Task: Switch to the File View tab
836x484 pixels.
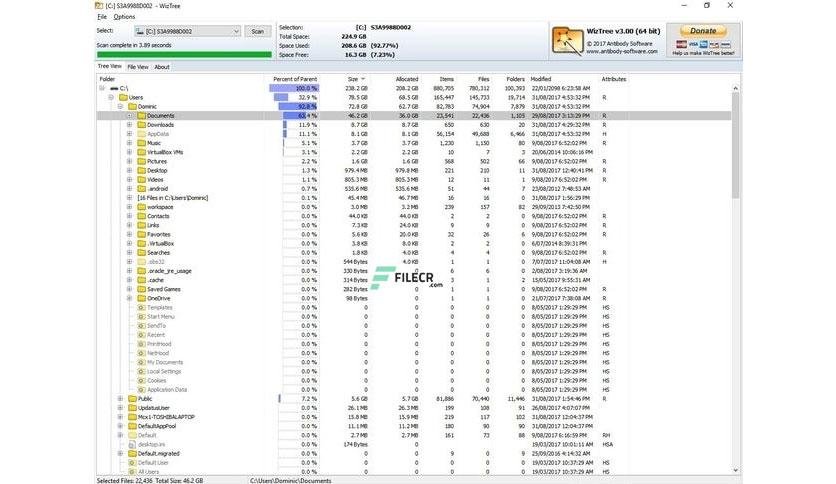Action: (138, 67)
